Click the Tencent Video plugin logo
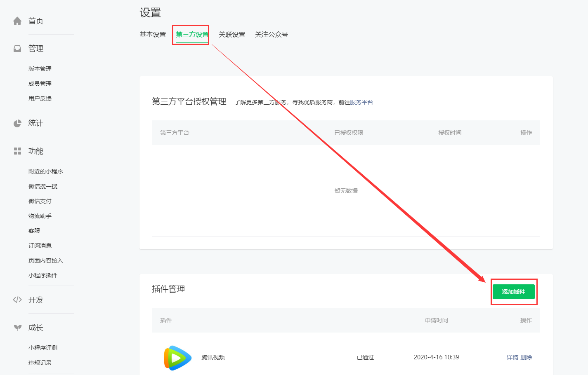The height and width of the screenshot is (375, 588). click(177, 358)
